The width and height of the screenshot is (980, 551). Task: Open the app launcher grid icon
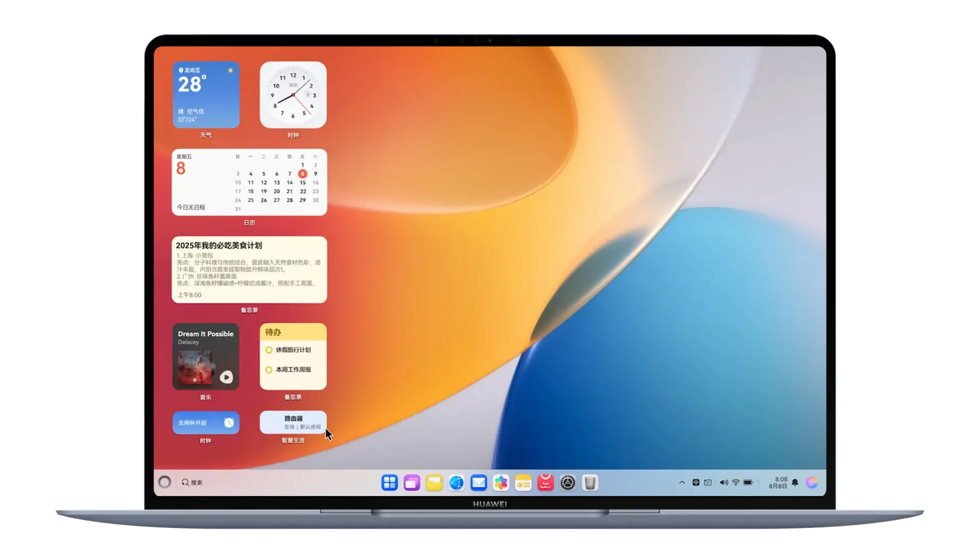389,483
